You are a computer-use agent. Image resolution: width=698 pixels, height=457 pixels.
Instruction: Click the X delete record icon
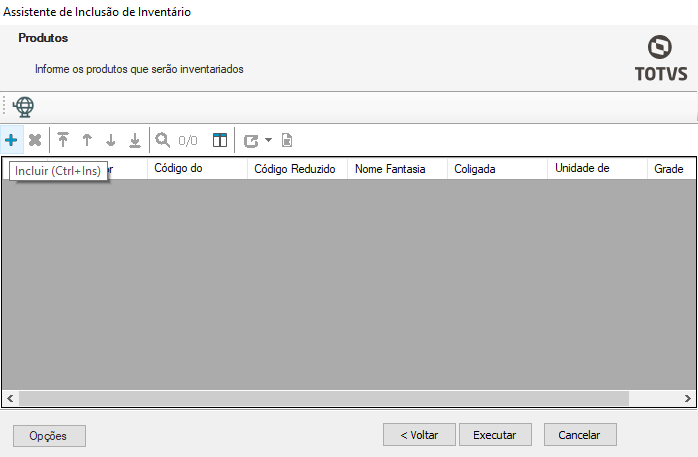(35, 140)
